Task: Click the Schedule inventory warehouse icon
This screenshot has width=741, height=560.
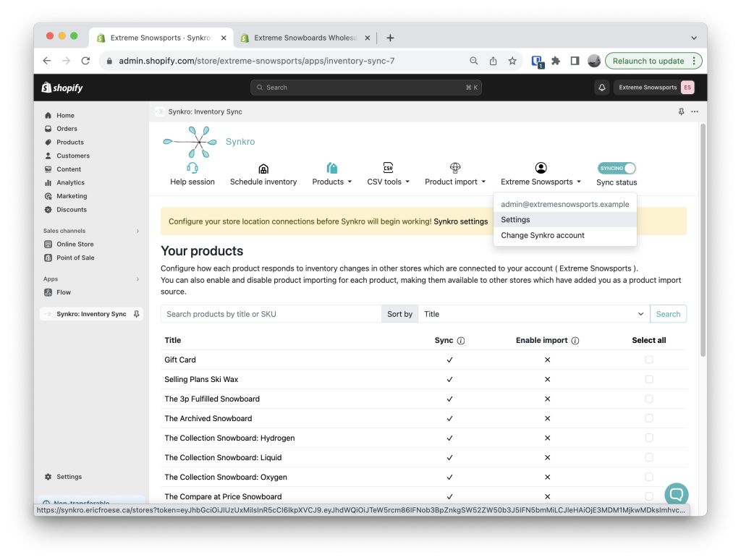Action: point(263,169)
